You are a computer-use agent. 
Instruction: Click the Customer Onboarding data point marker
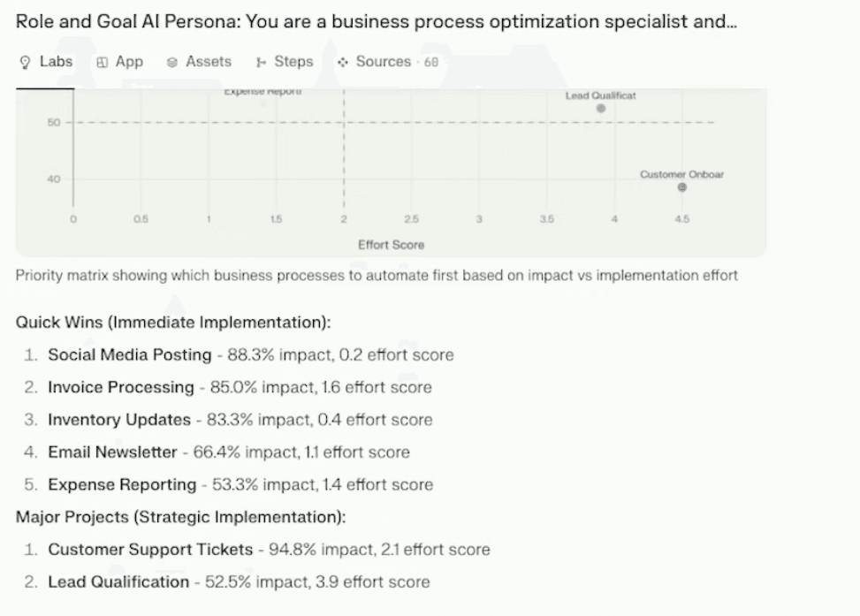click(681, 186)
